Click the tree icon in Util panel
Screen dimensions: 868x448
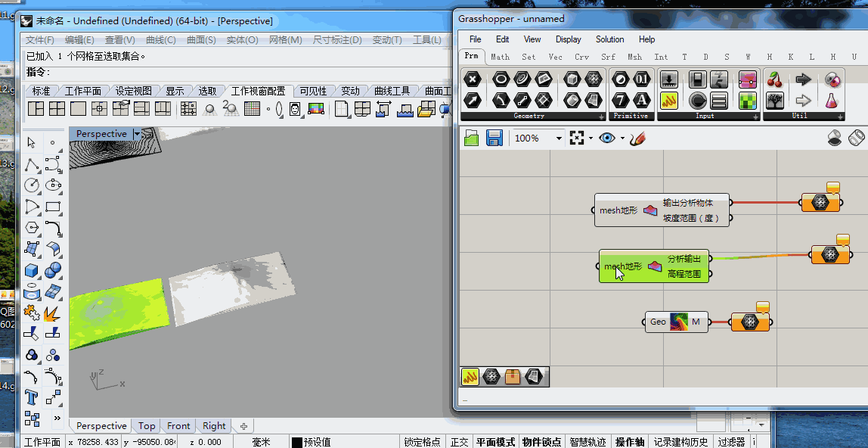point(775,100)
